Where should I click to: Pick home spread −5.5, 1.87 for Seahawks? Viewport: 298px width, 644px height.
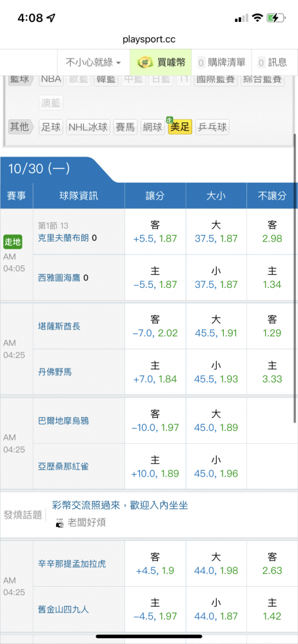pyautogui.click(x=155, y=278)
